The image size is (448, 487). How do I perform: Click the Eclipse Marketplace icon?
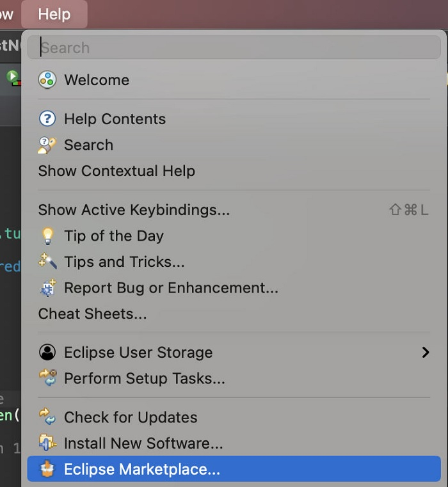[47, 469]
